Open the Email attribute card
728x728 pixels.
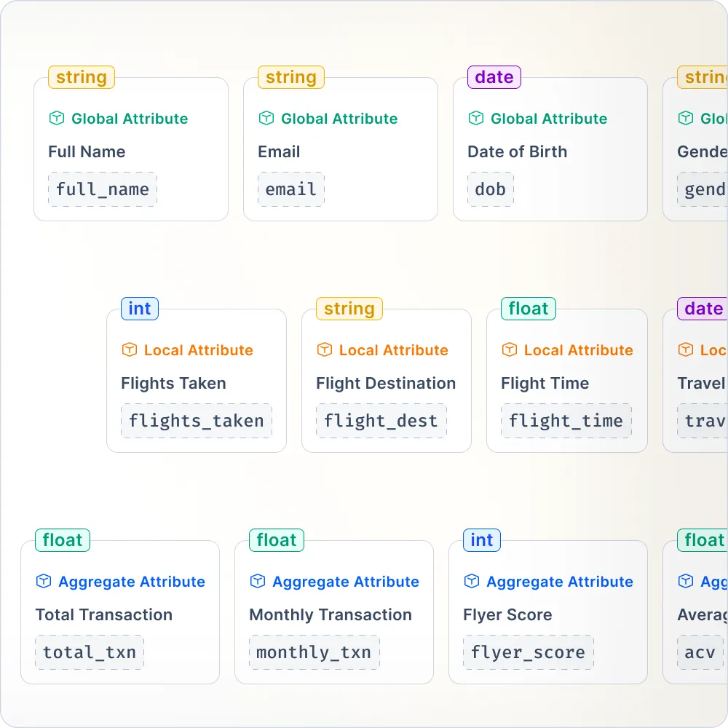pos(340,149)
